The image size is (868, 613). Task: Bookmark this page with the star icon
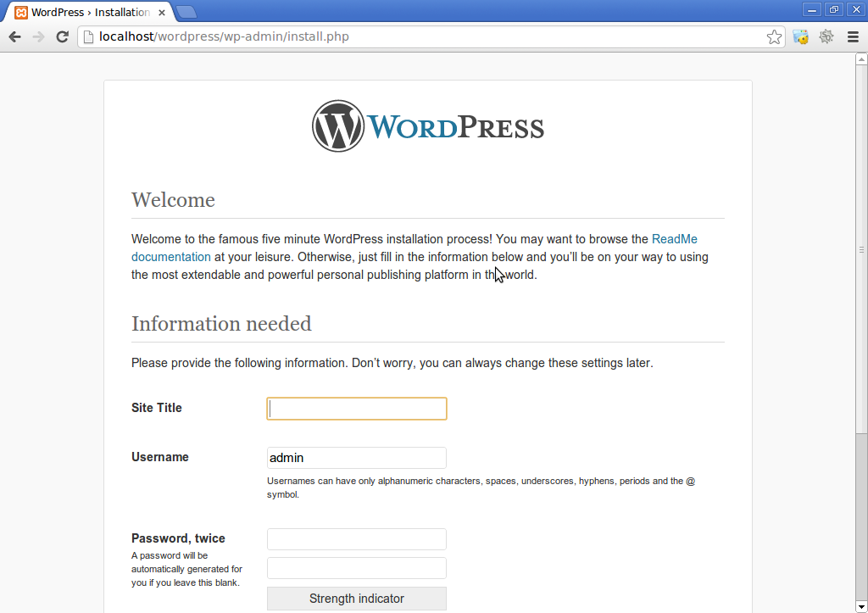click(x=774, y=37)
